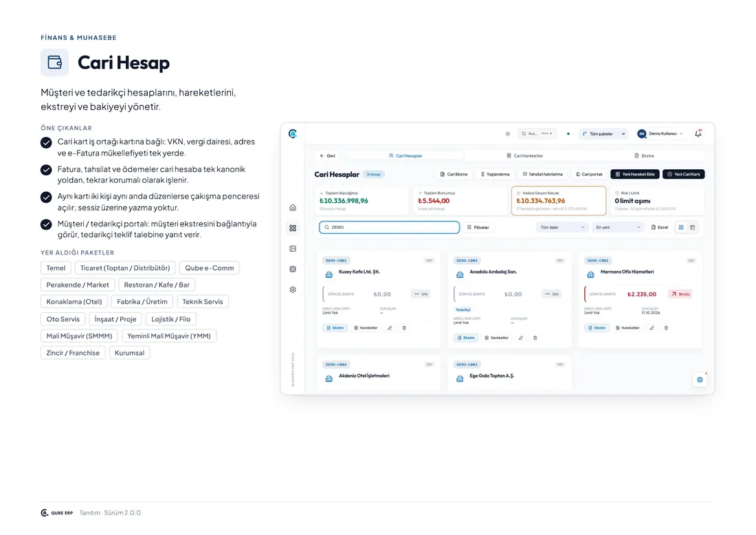
Task: Open Ekstre for Kuzey Kafe Ltd. Şti.
Action: [335, 328]
